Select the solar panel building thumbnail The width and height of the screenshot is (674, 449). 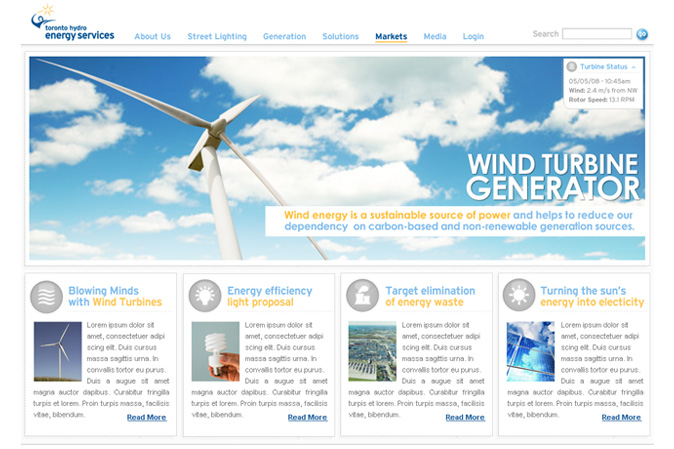(530, 351)
